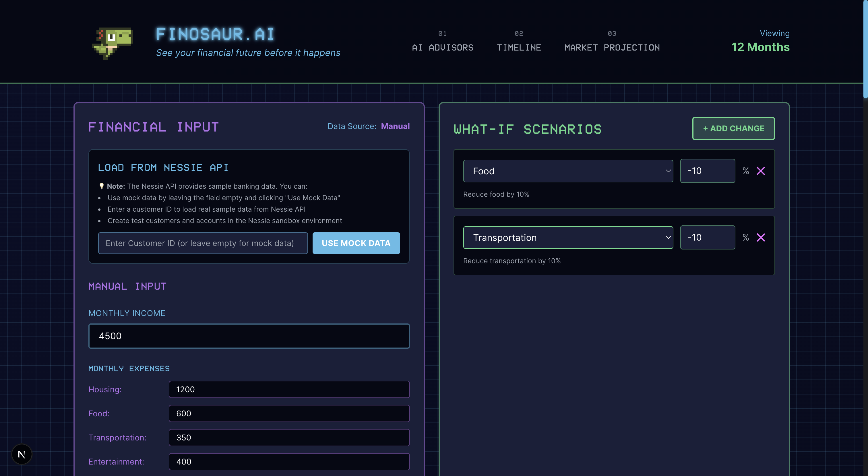Navigate to Timeline section

click(519, 48)
